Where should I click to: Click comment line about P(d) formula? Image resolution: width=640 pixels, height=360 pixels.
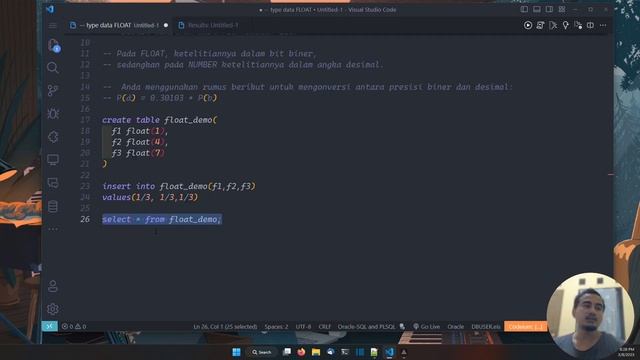(x=160, y=98)
